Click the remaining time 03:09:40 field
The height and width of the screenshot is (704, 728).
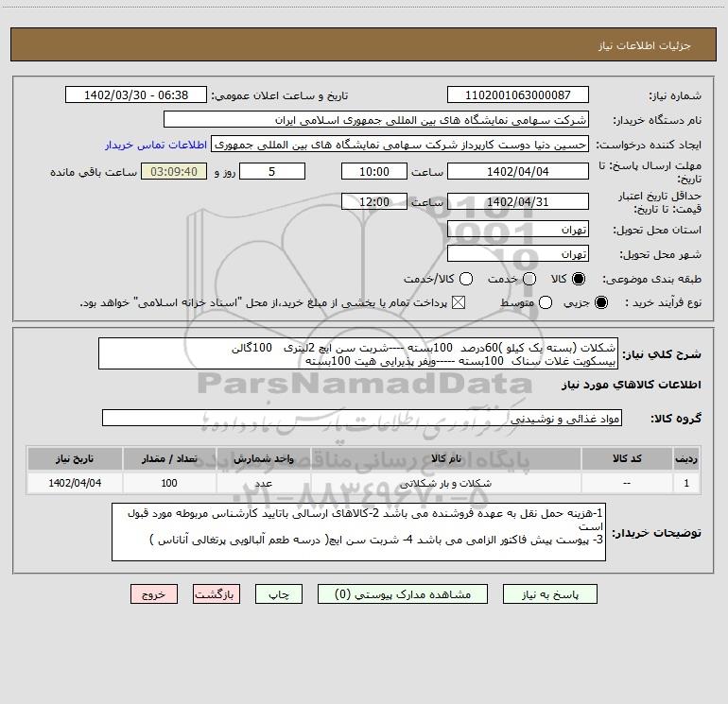click(174, 171)
